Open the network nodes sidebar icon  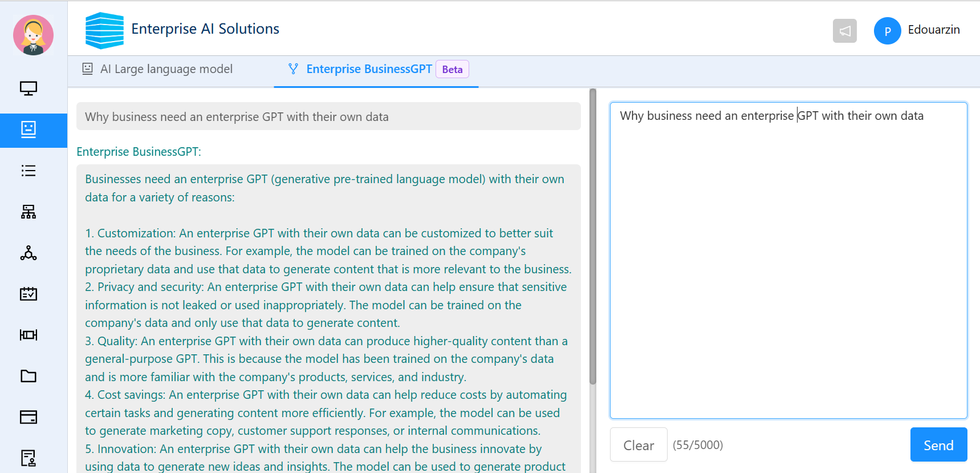[29, 253]
